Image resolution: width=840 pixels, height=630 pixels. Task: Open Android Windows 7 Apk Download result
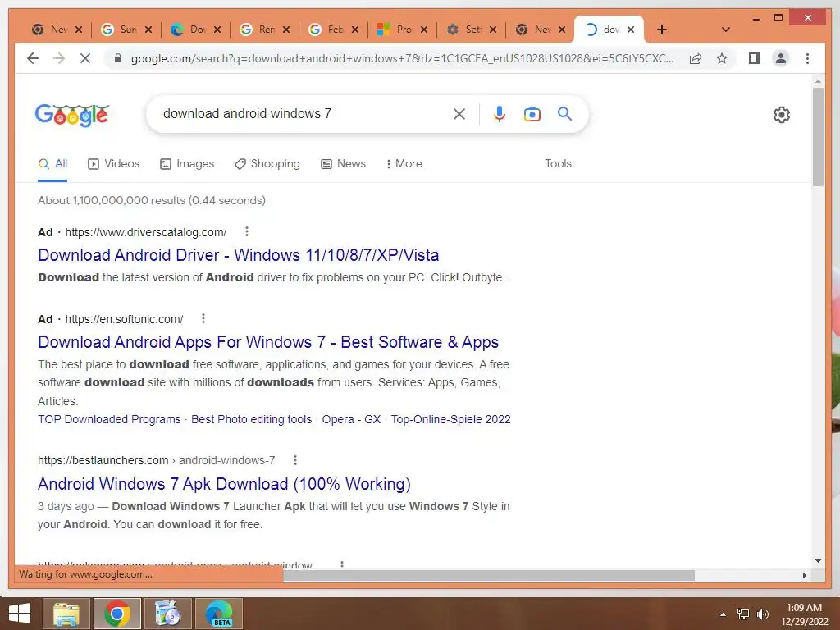pyautogui.click(x=224, y=484)
